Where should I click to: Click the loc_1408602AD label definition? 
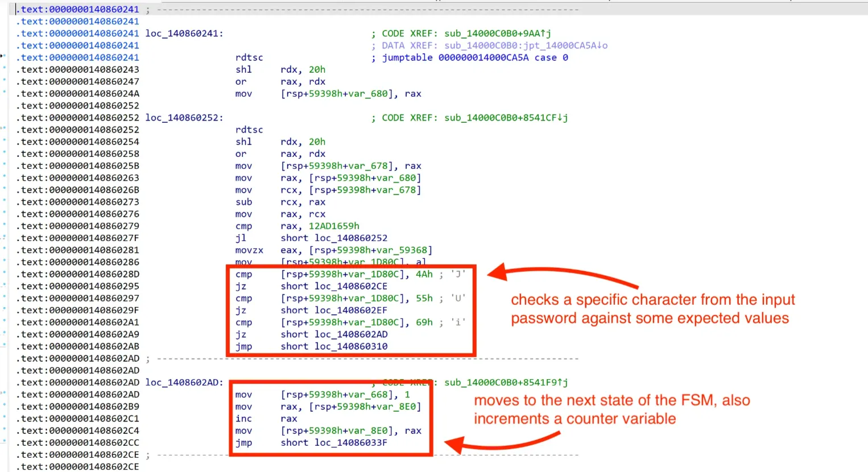(184, 383)
